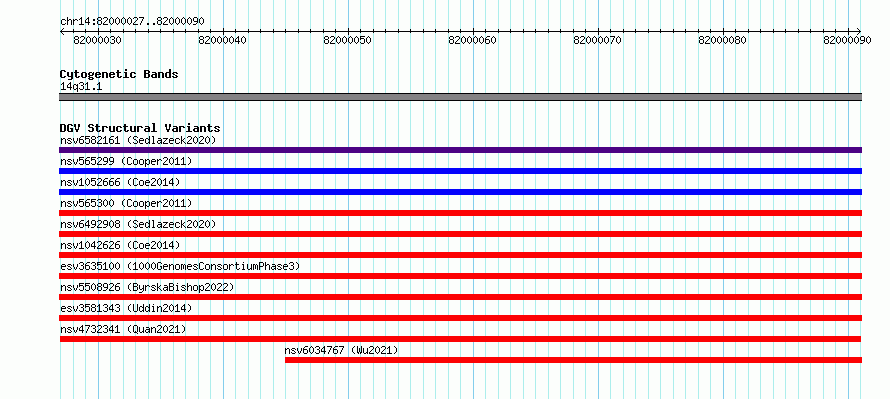Screen dimensions: 890x399
Task: Click ruler position 82000080
Action: click(723, 40)
